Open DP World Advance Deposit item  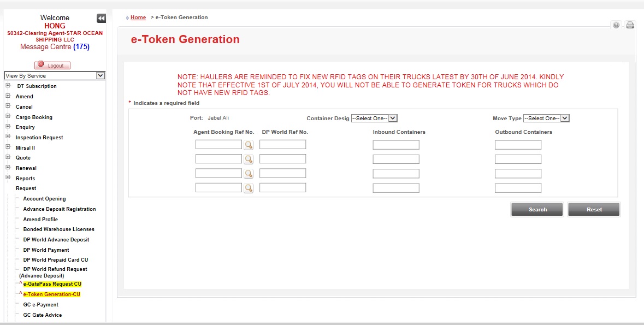[x=56, y=240]
